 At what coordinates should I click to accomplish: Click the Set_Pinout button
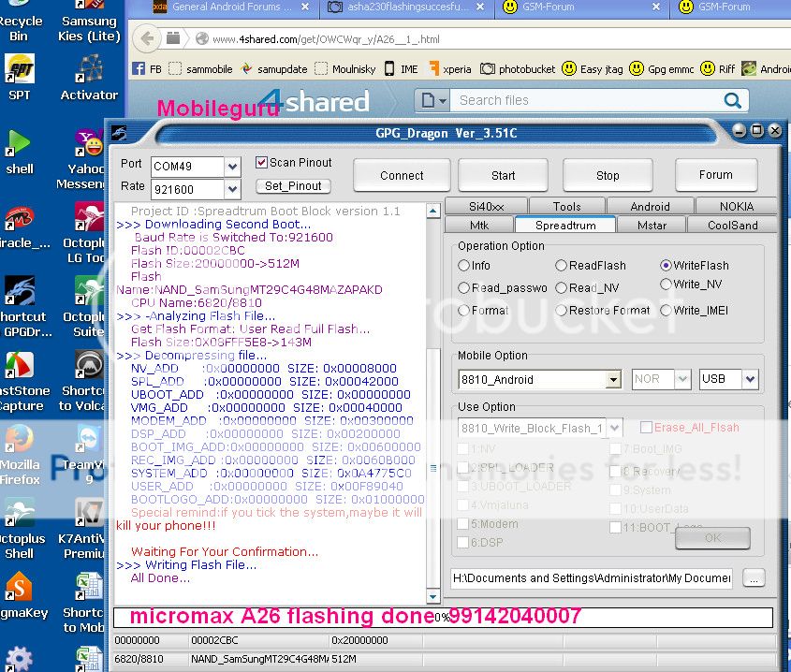point(293,186)
